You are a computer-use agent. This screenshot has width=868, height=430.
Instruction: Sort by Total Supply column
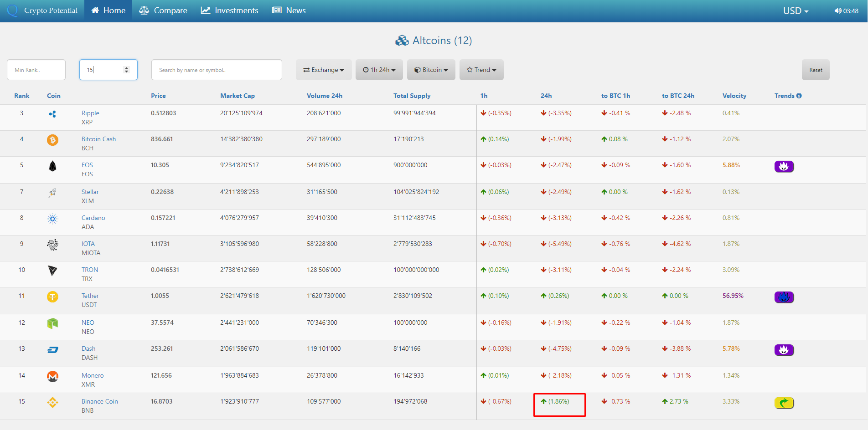(x=412, y=96)
